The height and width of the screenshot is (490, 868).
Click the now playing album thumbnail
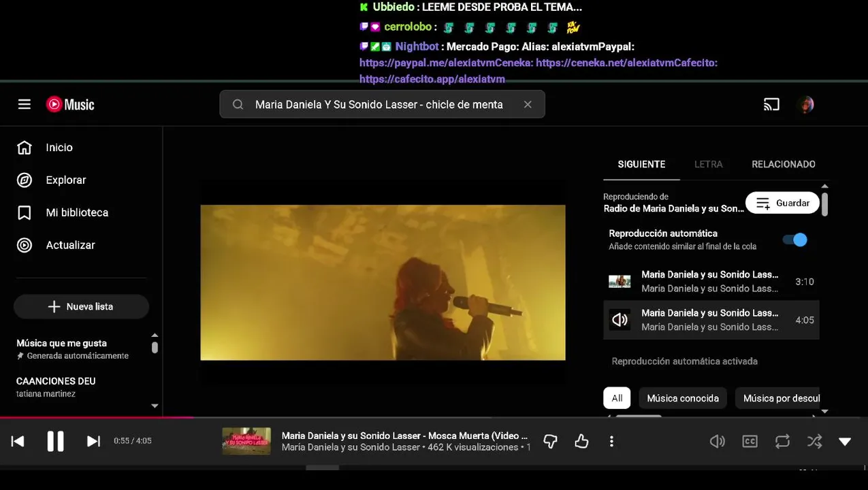[x=246, y=441]
